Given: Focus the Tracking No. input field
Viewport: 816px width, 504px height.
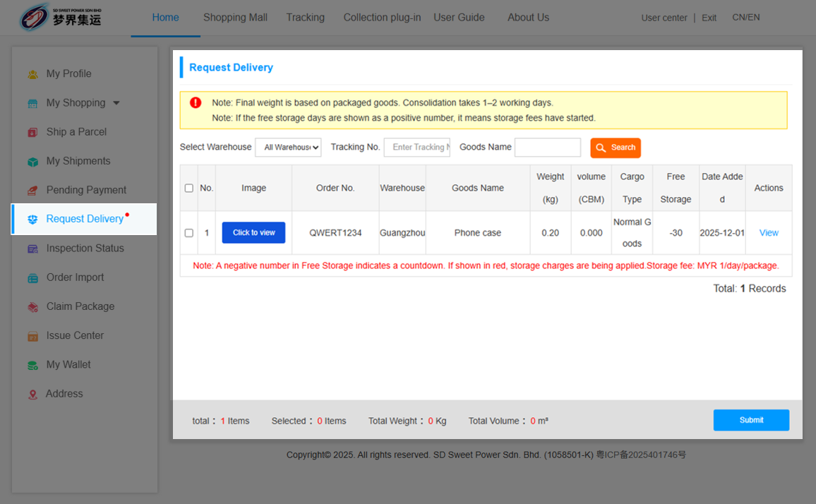Looking at the screenshot, I should pos(417,148).
